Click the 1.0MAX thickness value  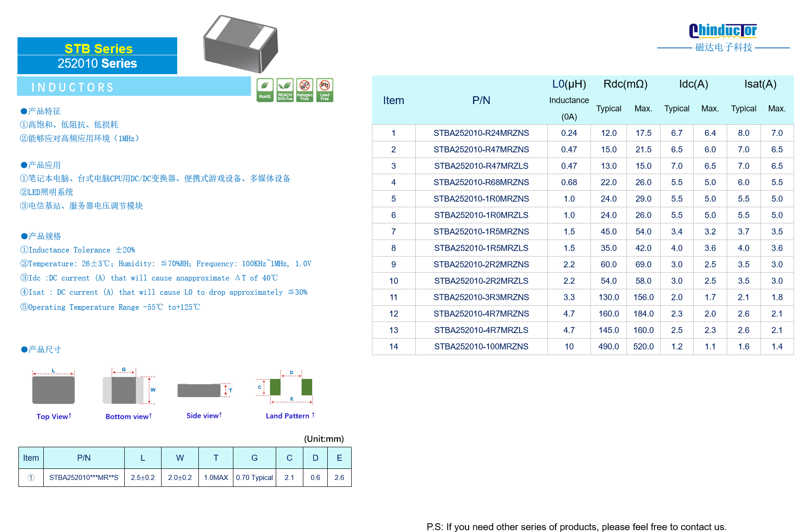point(216,478)
